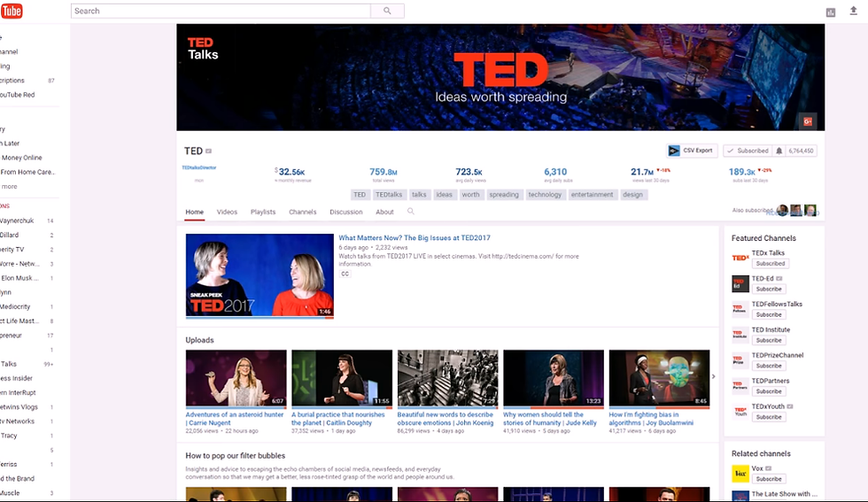Click the 'spreading' tag
Screen dimensions: 868x502
pos(504,195)
